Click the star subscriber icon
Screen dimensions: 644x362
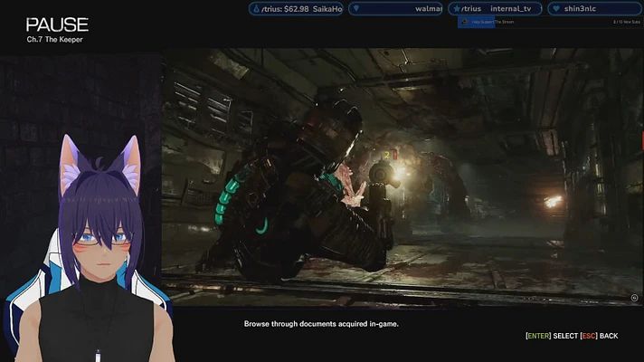pyautogui.click(x=456, y=9)
